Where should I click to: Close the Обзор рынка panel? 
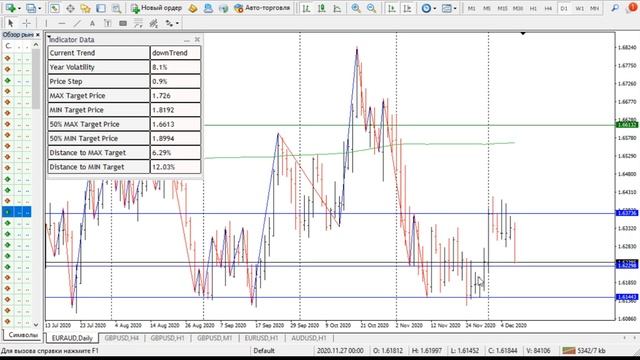click(38, 35)
